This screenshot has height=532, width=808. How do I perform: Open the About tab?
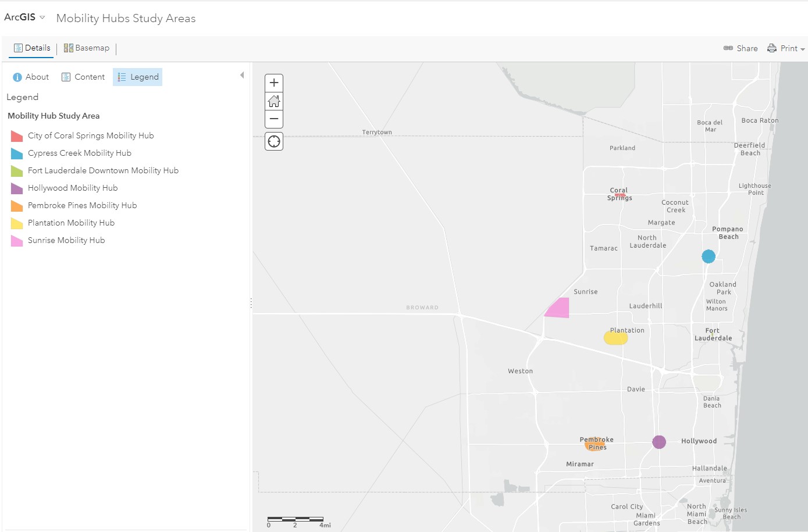pyautogui.click(x=31, y=77)
